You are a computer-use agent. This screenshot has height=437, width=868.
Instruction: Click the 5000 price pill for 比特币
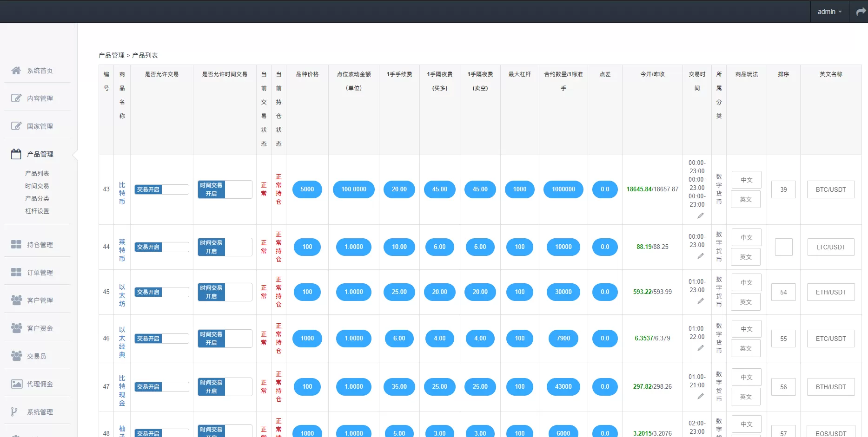click(307, 189)
